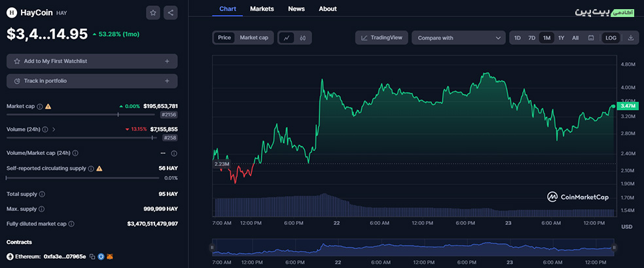Click warning triangle beside Market cap
Viewport: 644px width, 268px height.
pyautogui.click(x=48, y=107)
